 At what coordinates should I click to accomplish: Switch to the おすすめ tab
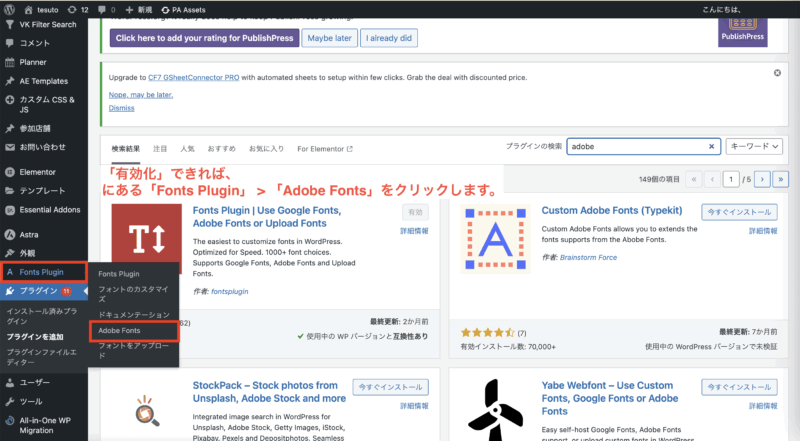point(221,149)
